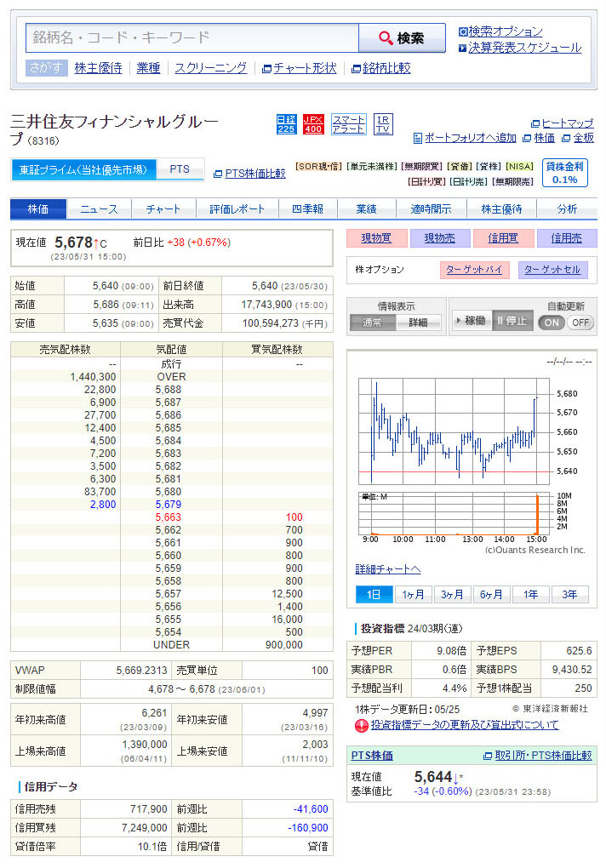The height and width of the screenshot is (868, 606).
Task: Turn auto-update ON
Action: 552,323
